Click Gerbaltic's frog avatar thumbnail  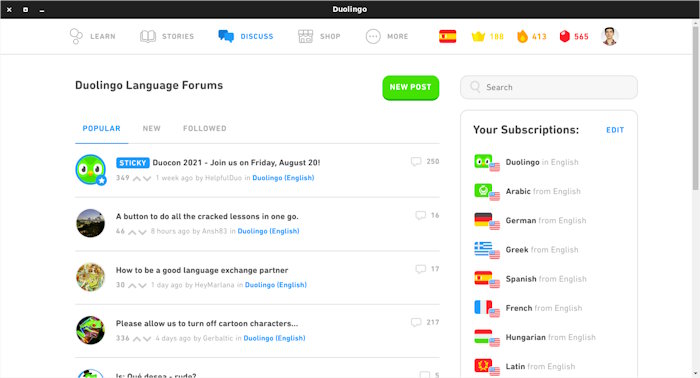(91, 330)
